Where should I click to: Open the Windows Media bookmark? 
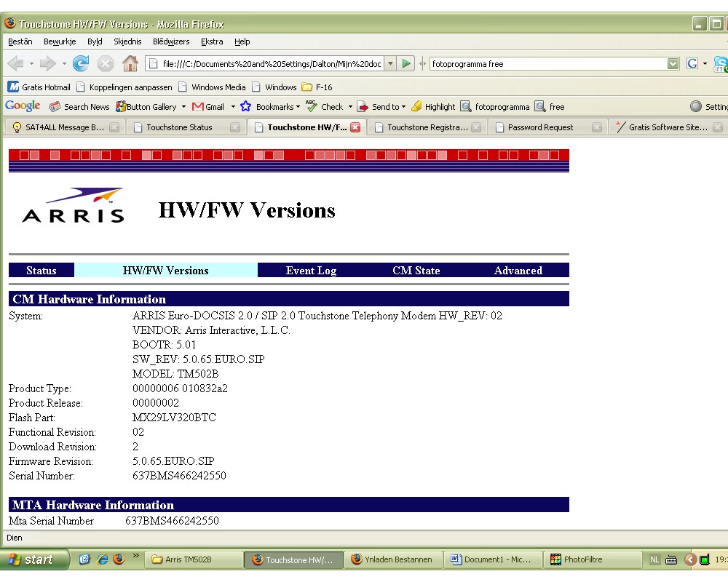212,87
